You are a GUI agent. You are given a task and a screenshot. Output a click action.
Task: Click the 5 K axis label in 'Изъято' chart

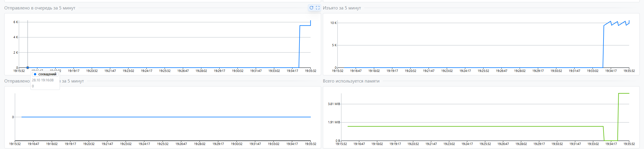334,45
